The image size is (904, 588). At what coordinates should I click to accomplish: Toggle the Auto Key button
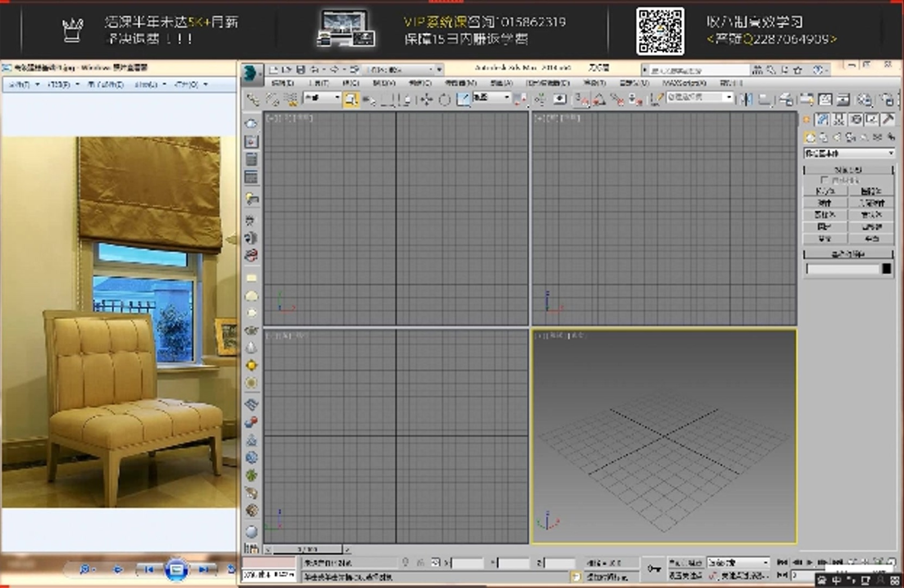pyautogui.click(x=685, y=562)
